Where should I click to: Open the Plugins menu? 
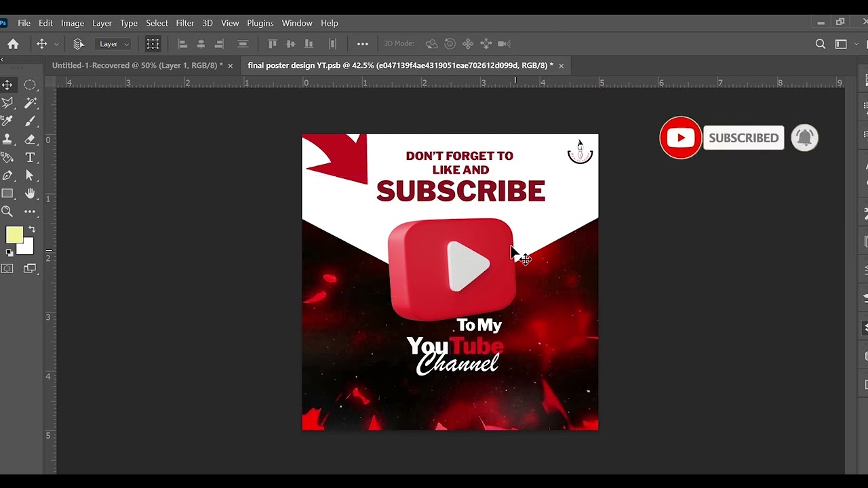[x=260, y=23]
